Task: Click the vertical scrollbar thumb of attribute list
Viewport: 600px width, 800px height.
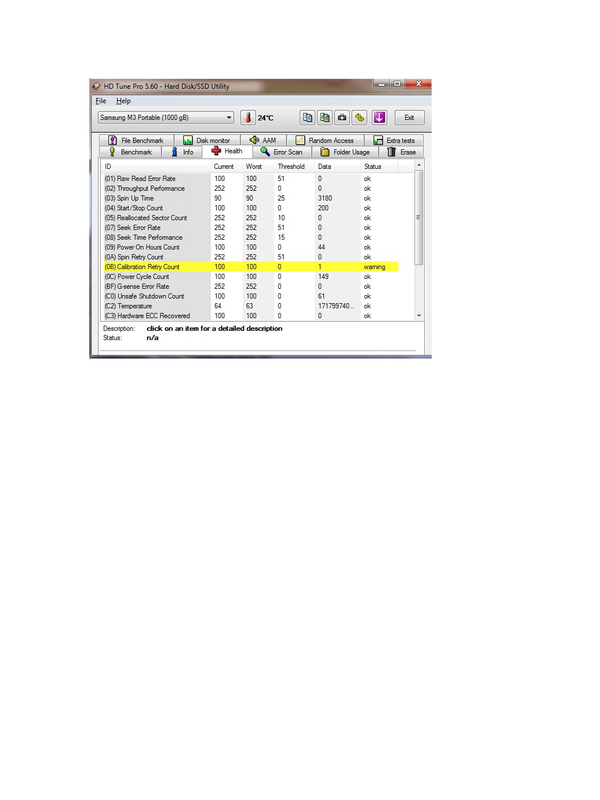Action: click(419, 217)
